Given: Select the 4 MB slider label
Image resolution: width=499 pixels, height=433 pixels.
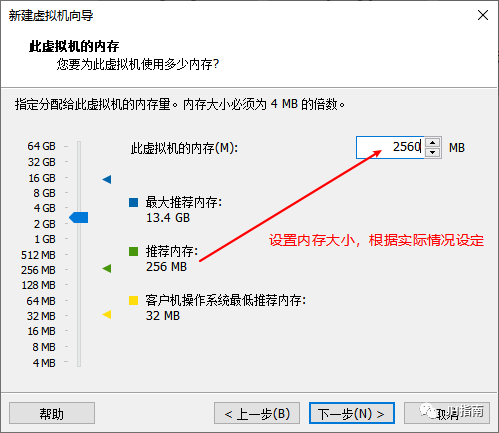Looking at the screenshot, I should tap(44, 363).
